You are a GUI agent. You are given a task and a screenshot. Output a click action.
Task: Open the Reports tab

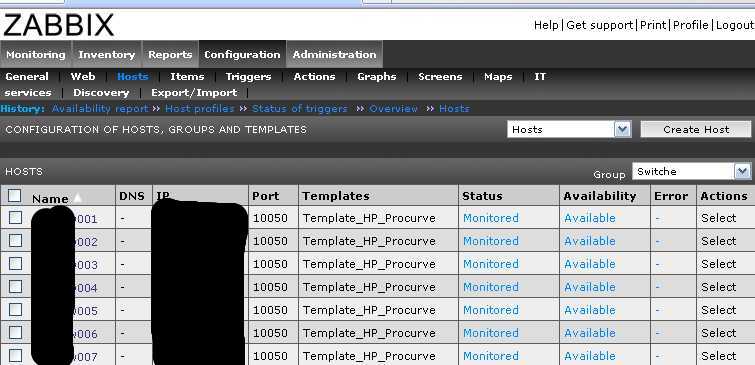pyautogui.click(x=170, y=54)
